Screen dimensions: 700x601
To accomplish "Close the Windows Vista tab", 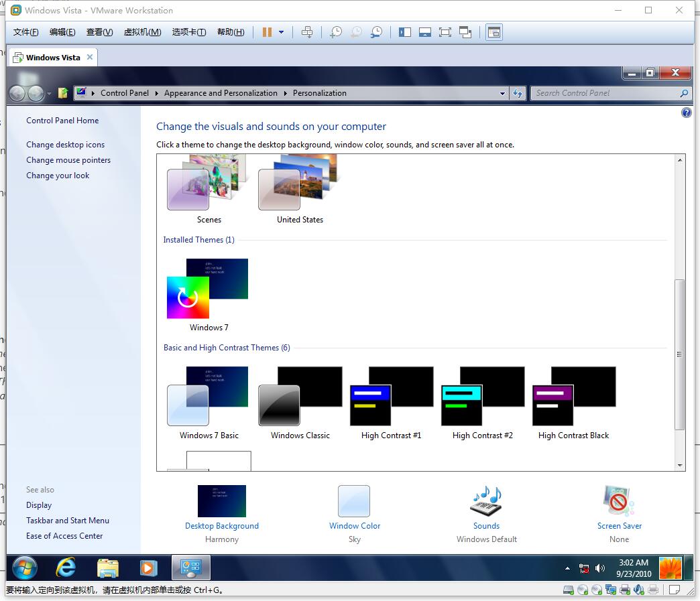I will click(x=90, y=57).
